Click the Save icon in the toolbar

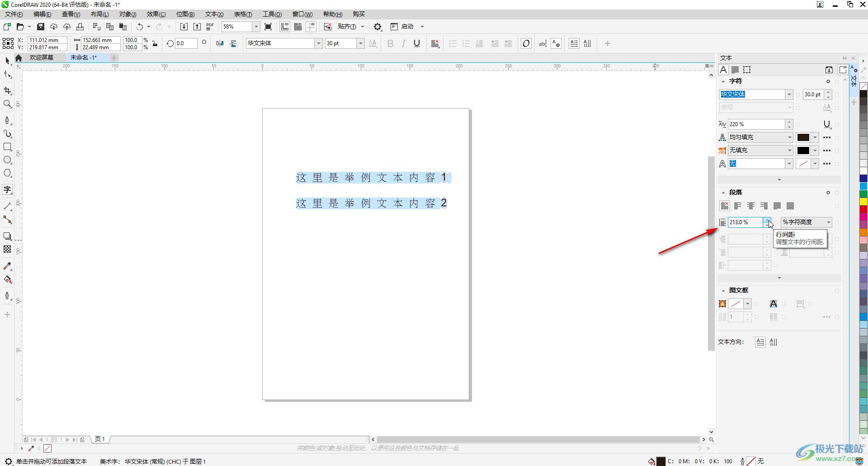tap(41, 27)
